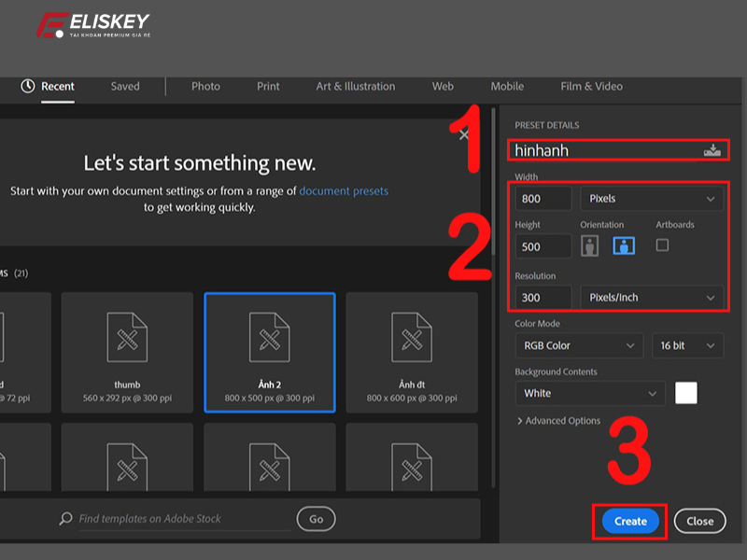Click the magnifier icon in the template search bar
The image size is (747, 560).
[64, 519]
